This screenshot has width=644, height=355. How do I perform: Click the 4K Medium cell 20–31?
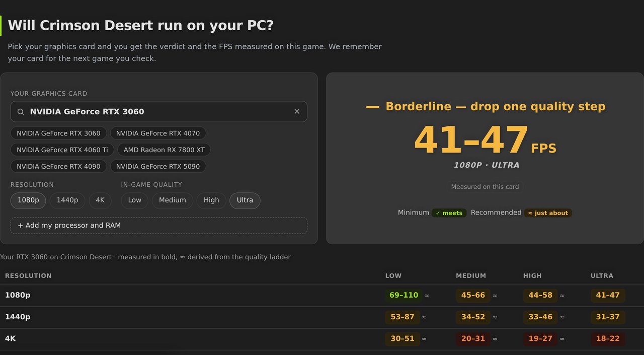(473, 339)
